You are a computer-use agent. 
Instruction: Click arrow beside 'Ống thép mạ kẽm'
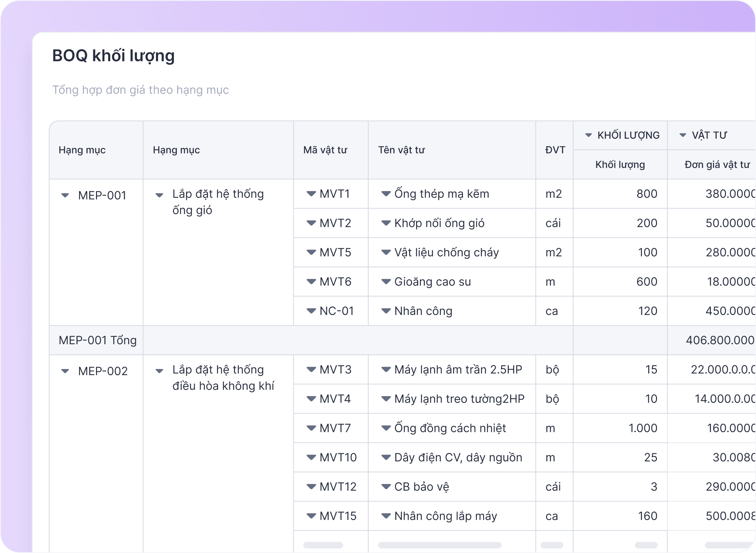coord(386,194)
